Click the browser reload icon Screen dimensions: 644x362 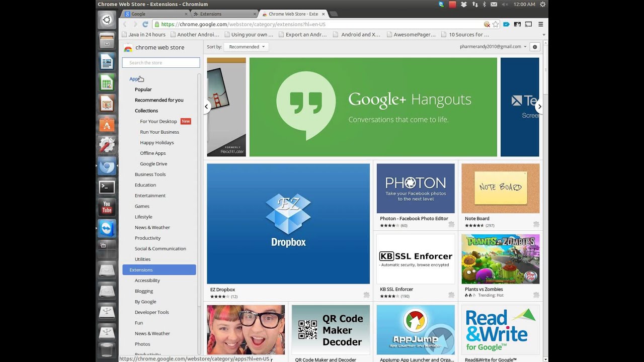(x=145, y=24)
